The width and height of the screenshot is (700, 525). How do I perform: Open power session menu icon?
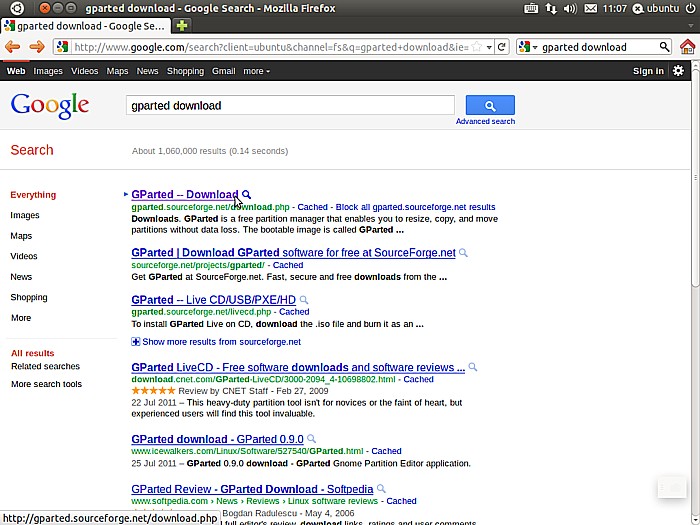pyautogui.click(x=690, y=8)
